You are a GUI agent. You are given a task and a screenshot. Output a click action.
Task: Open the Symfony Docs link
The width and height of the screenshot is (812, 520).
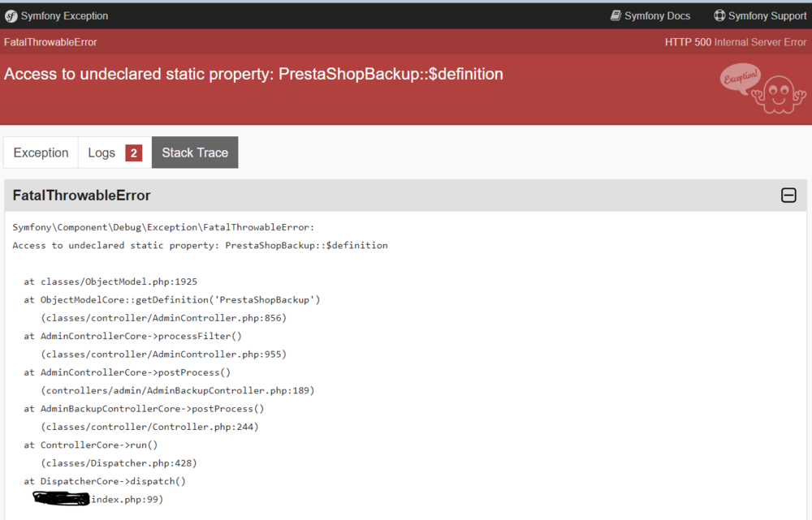tap(657, 15)
